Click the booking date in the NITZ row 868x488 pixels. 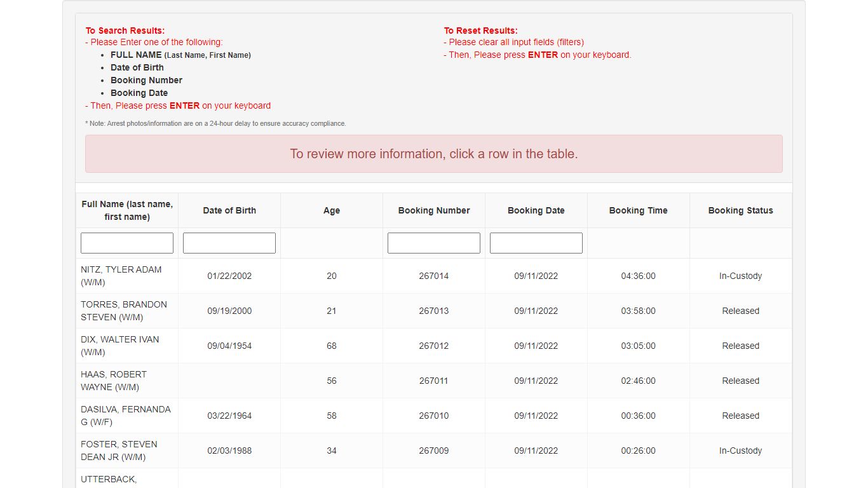(x=536, y=276)
